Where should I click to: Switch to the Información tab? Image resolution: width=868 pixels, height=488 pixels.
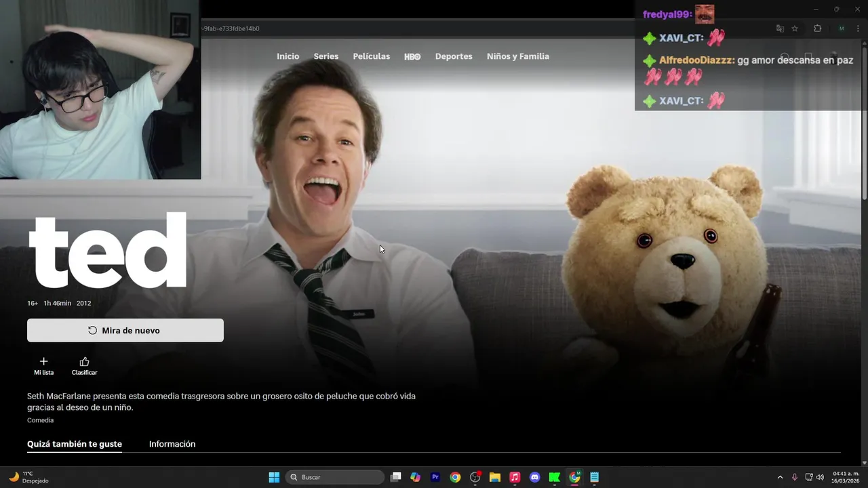click(172, 444)
